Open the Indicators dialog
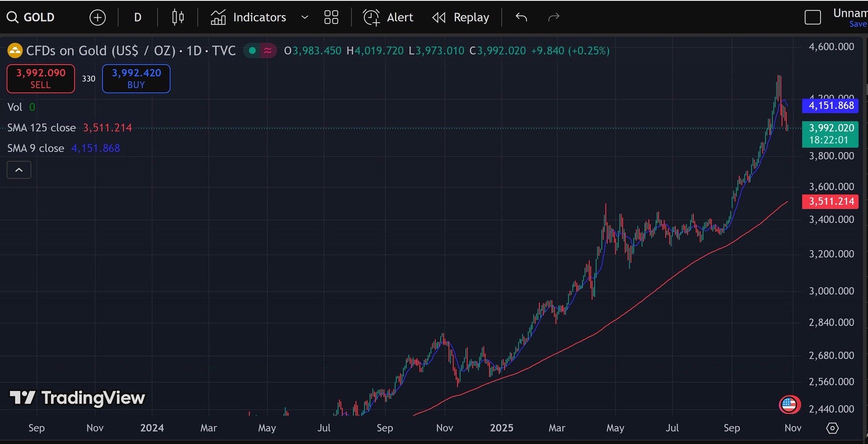The image size is (868, 444). pyautogui.click(x=249, y=17)
